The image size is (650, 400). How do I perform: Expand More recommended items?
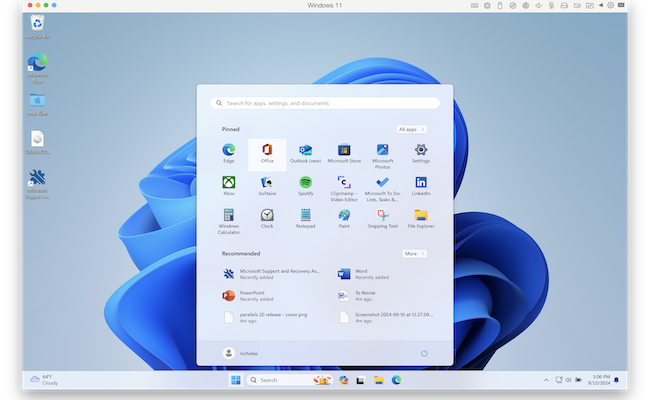415,253
